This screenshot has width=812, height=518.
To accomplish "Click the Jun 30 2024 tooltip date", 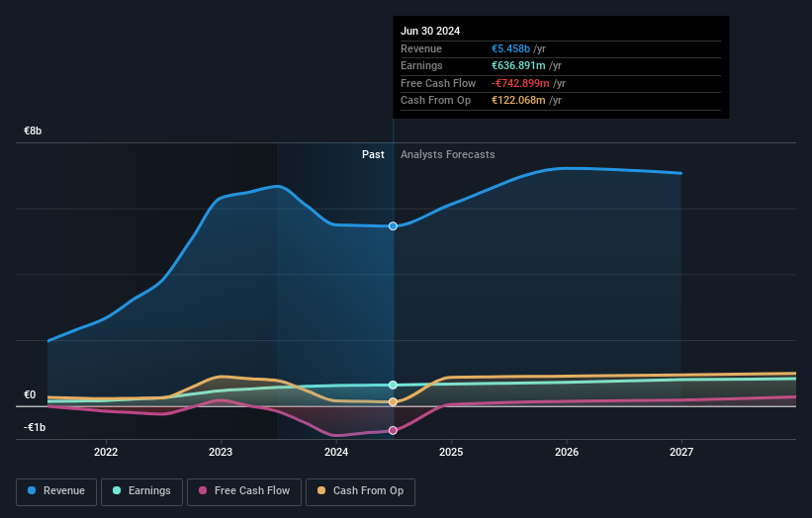I will tap(430, 31).
